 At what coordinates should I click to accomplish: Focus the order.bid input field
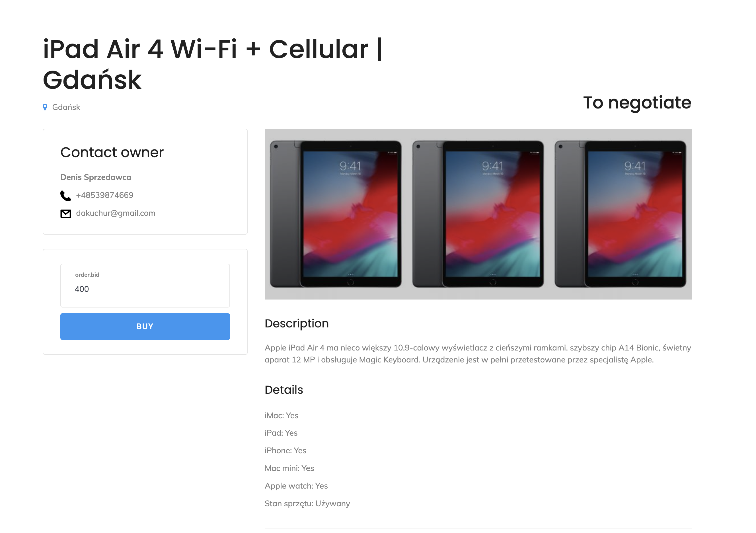tap(145, 289)
